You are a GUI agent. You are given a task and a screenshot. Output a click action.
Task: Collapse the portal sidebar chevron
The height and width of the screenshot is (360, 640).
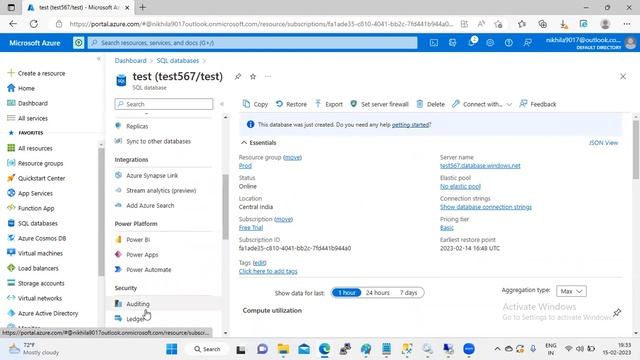[98, 59]
